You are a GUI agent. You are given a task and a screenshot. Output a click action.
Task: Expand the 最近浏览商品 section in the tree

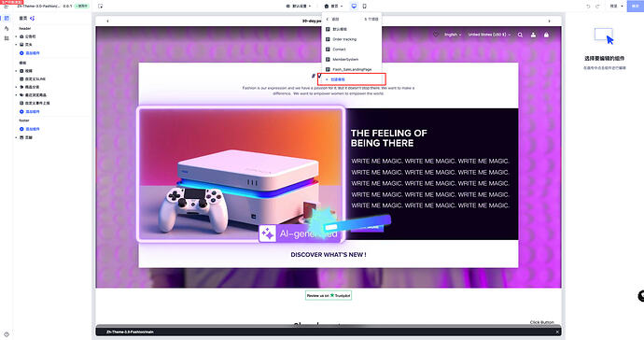point(17,95)
